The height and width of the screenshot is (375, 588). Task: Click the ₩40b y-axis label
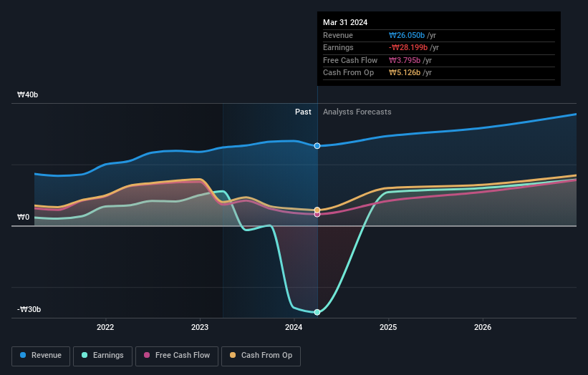tap(28, 94)
